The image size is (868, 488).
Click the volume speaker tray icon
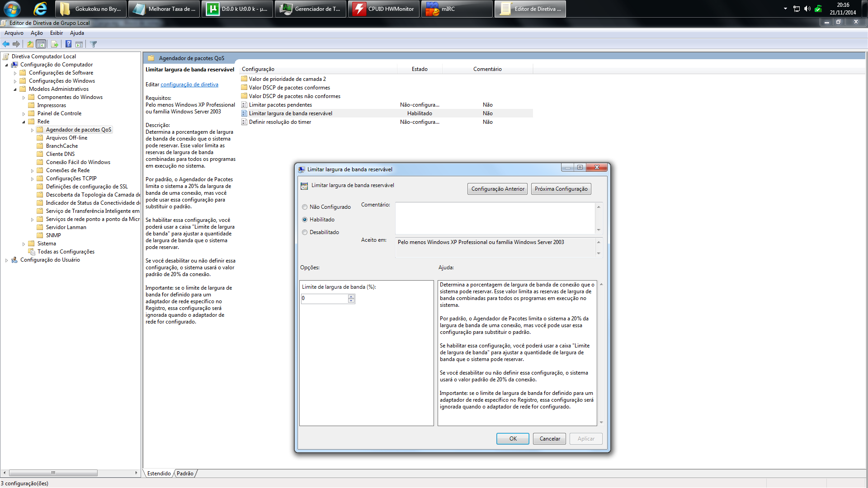tap(807, 9)
